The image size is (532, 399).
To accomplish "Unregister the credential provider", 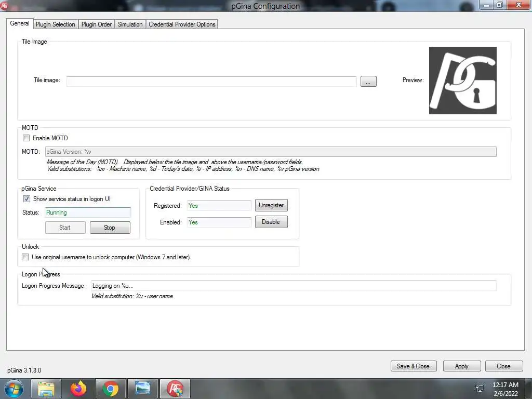I will tap(271, 205).
